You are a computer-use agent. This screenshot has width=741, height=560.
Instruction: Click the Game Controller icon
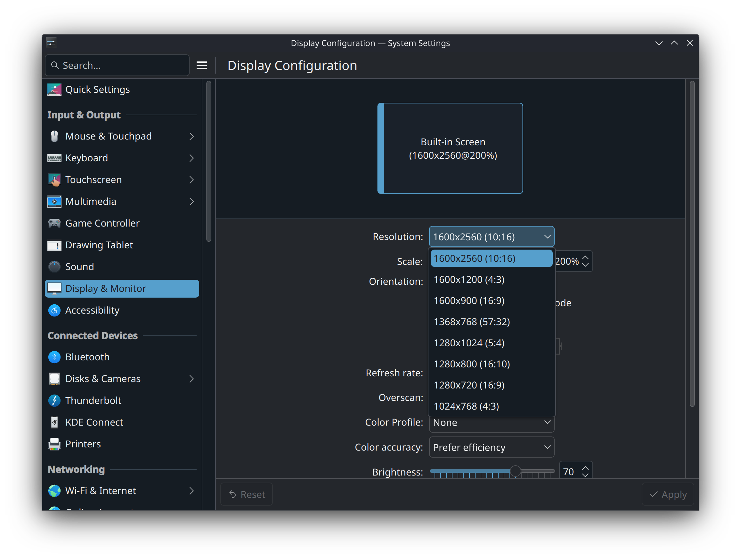click(54, 223)
